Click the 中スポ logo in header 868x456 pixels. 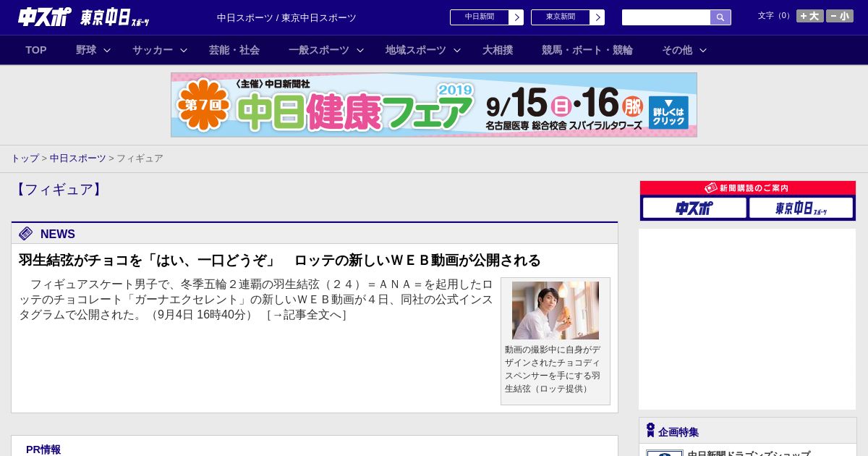coord(44,17)
